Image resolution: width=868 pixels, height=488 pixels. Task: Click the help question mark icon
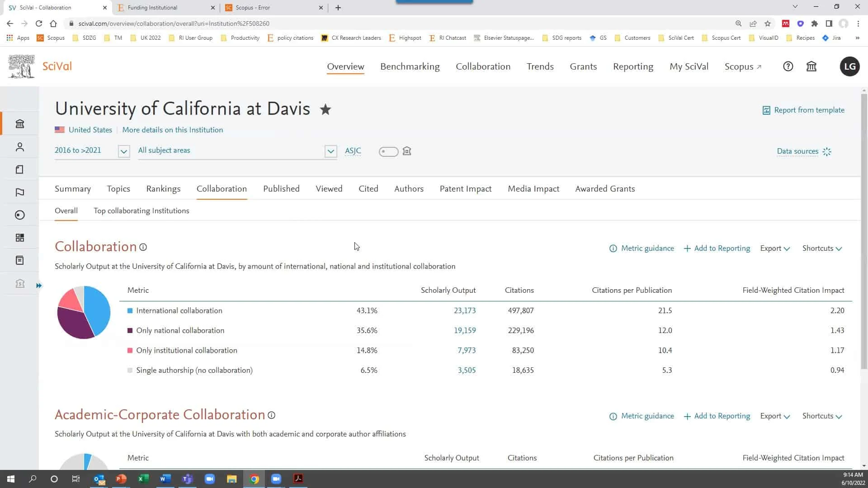point(788,66)
